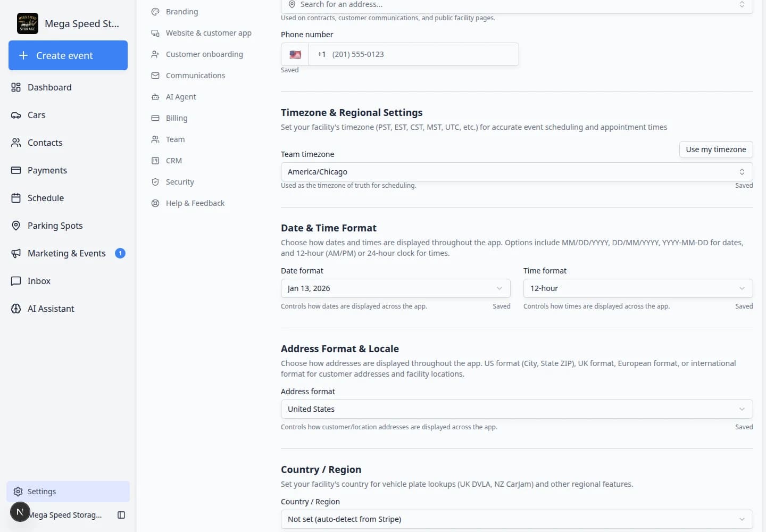The width and height of the screenshot is (766, 532).
Task: Click the Address Format & Locale heading
Action: point(340,349)
